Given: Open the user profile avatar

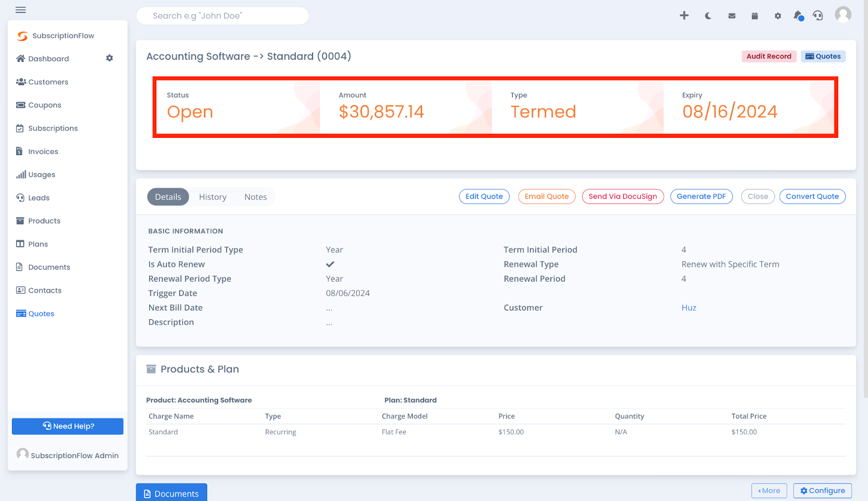Looking at the screenshot, I should (x=843, y=15).
